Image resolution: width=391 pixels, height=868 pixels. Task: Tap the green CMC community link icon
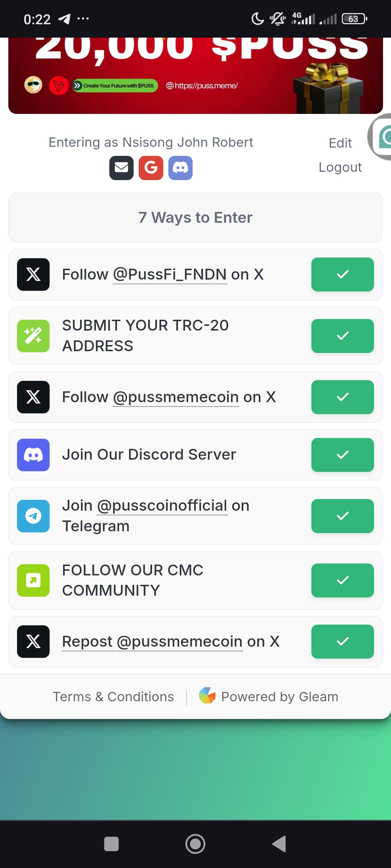pos(33,580)
